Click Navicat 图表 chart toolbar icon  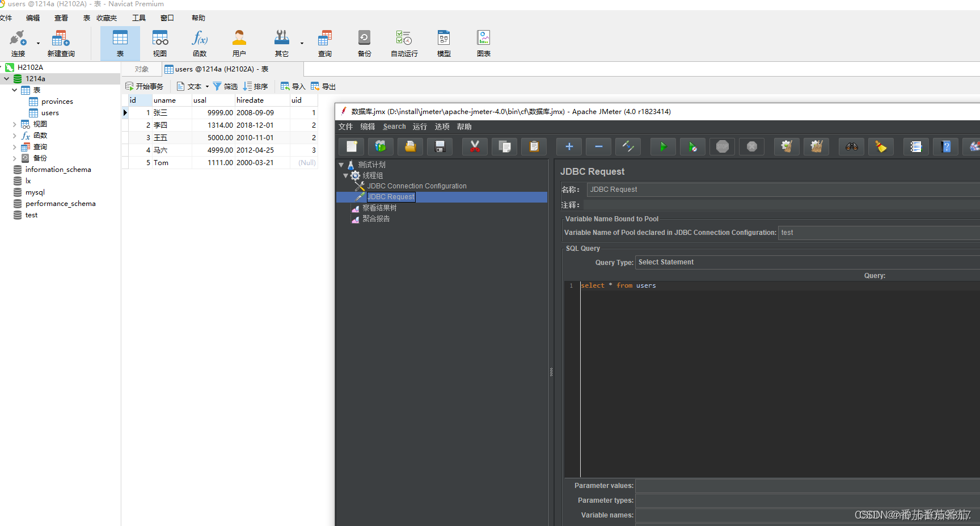[x=484, y=43]
